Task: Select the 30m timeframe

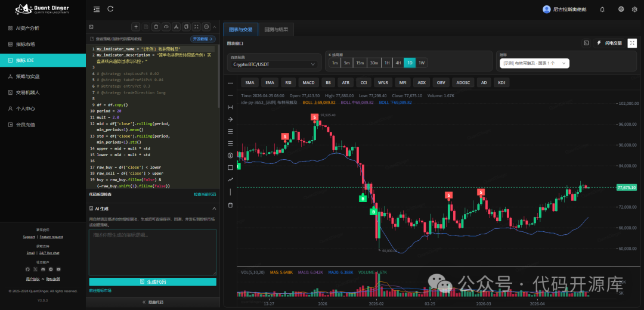Action: (374, 63)
